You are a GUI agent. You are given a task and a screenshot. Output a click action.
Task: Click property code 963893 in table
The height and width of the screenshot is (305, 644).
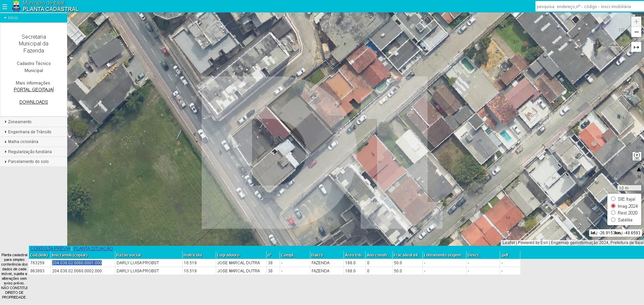pos(37,271)
